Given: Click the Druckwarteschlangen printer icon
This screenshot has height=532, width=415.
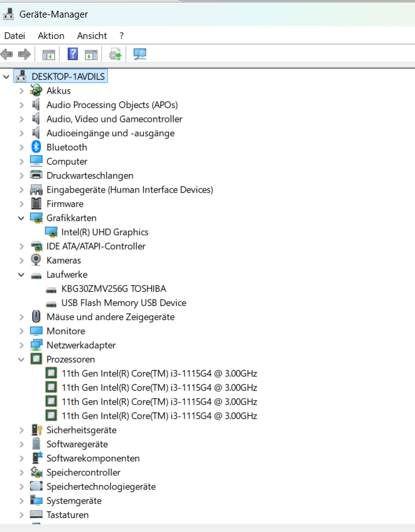Looking at the screenshot, I should [36, 175].
